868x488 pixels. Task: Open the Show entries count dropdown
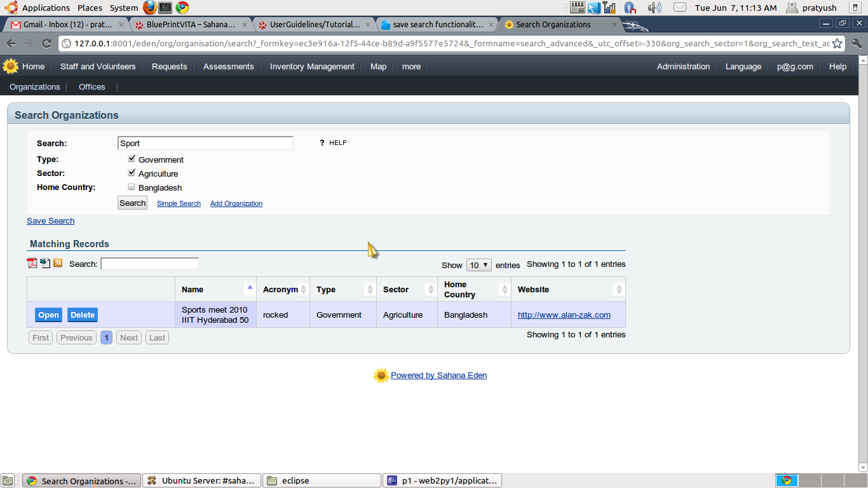pos(478,265)
